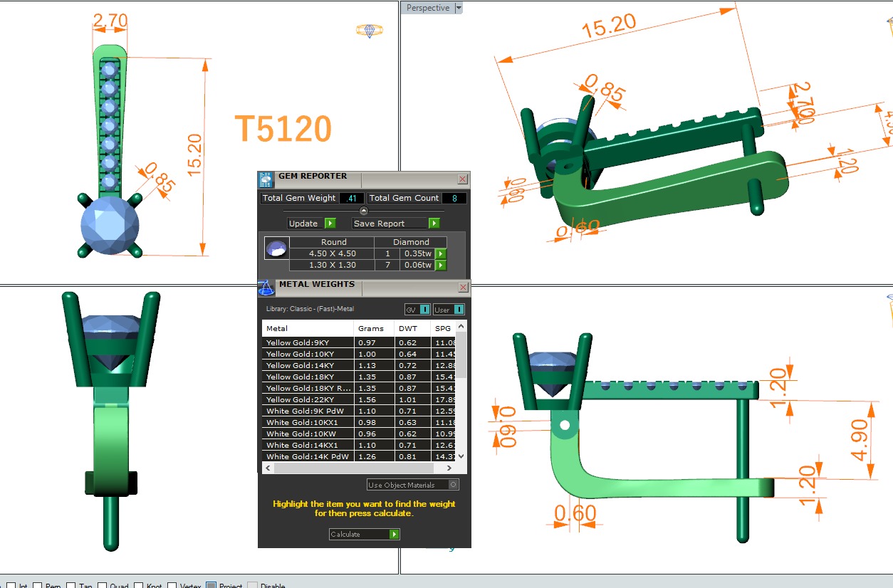Toggle the Project osnap checkbox
Viewport: 893px width, 588px height.
211,587
